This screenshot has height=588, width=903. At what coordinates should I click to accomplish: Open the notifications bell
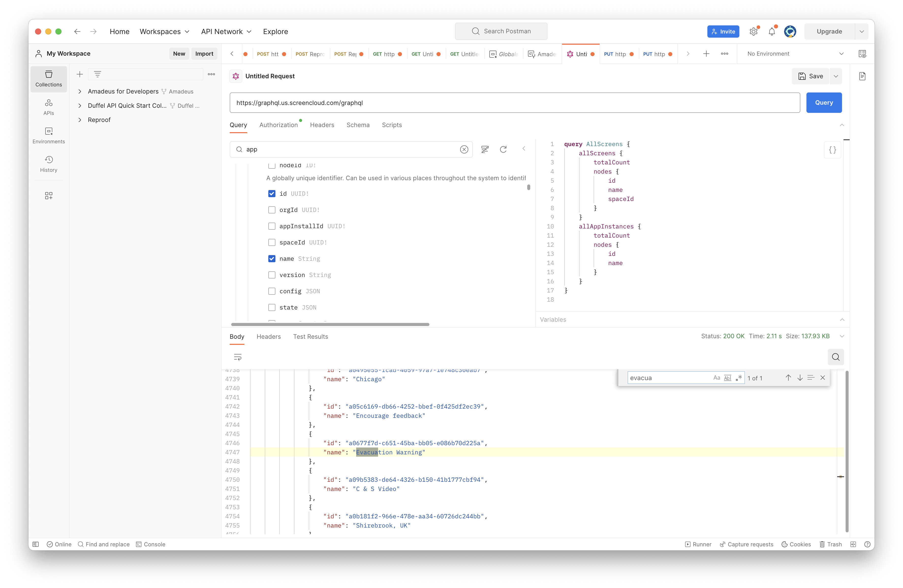(772, 32)
